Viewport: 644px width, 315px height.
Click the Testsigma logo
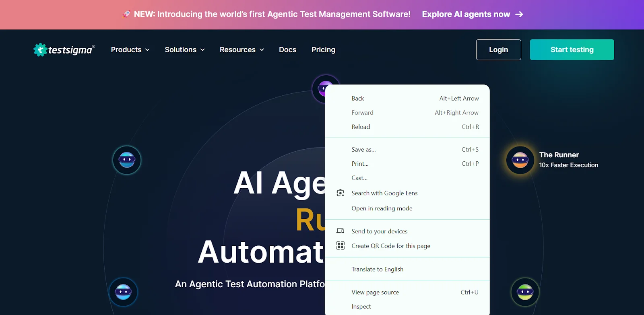(64, 49)
